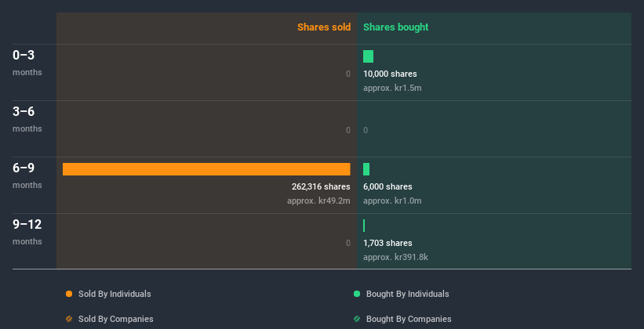Click the striped Sold By Companies legend icon
The height and width of the screenshot is (329, 644).
[69, 319]
